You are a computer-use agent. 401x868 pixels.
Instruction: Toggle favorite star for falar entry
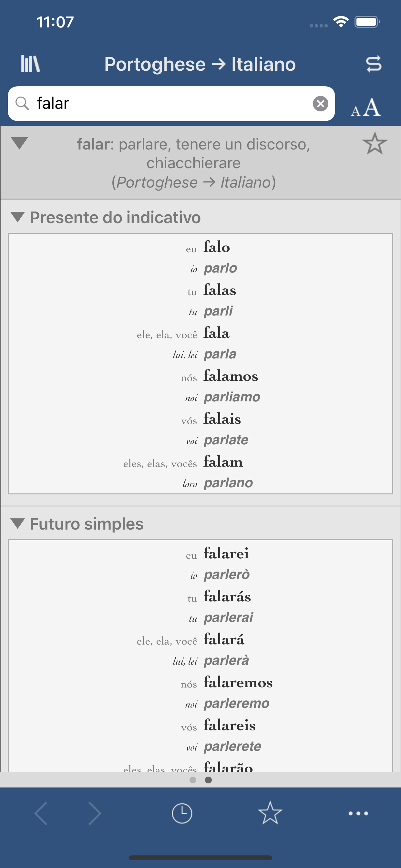(375, 144)
